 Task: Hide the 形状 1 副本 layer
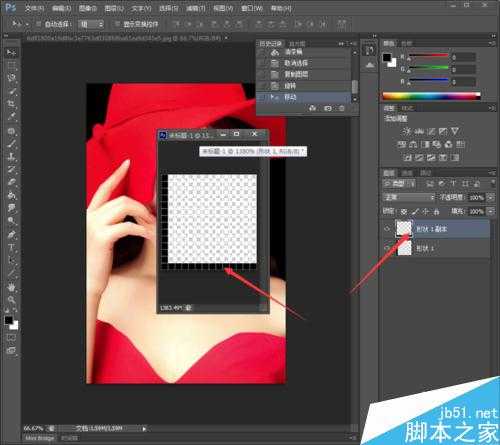pos(387,229)
